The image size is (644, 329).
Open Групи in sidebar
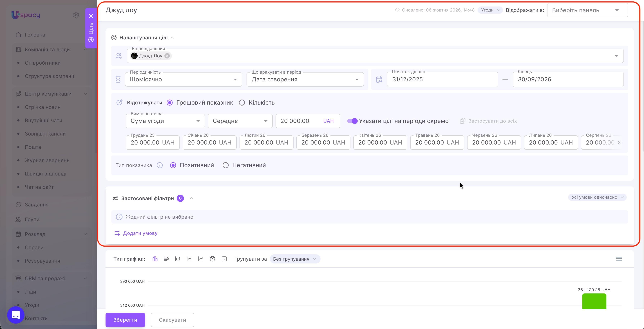(x=32, y=219)
